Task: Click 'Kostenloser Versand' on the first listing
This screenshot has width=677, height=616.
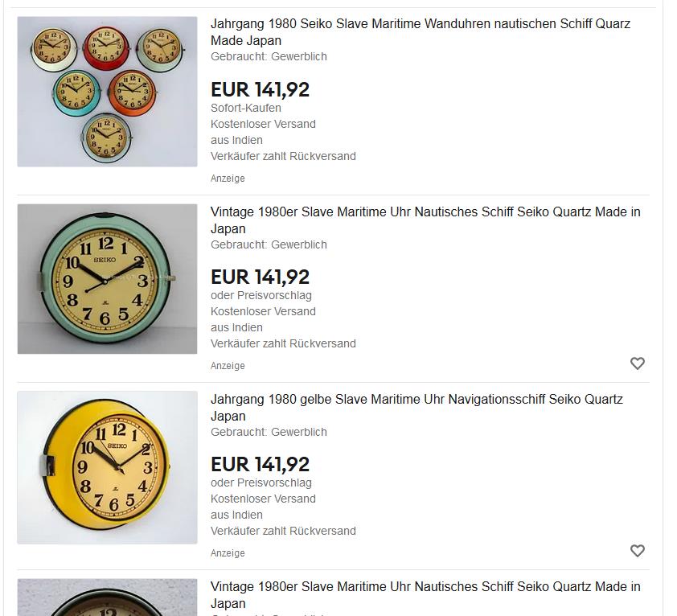Action: pos(263,124)
